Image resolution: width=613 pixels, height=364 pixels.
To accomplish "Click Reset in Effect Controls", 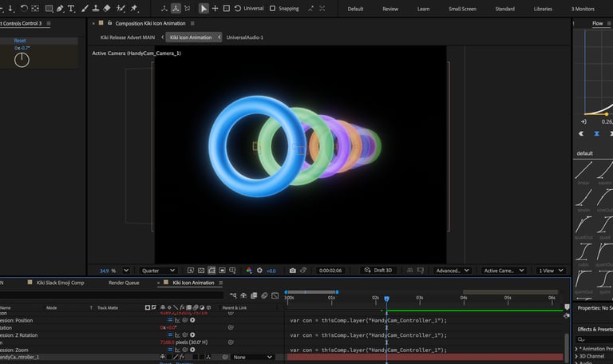I will point(20,40).
